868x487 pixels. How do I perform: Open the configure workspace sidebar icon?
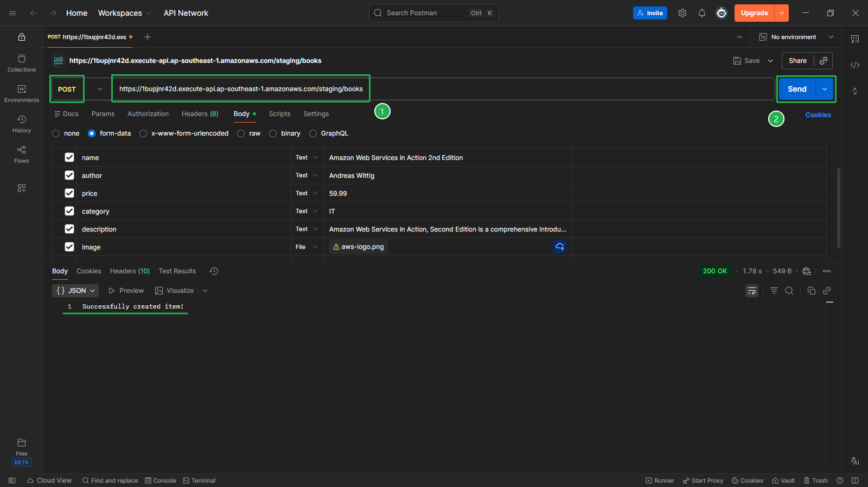22,188
